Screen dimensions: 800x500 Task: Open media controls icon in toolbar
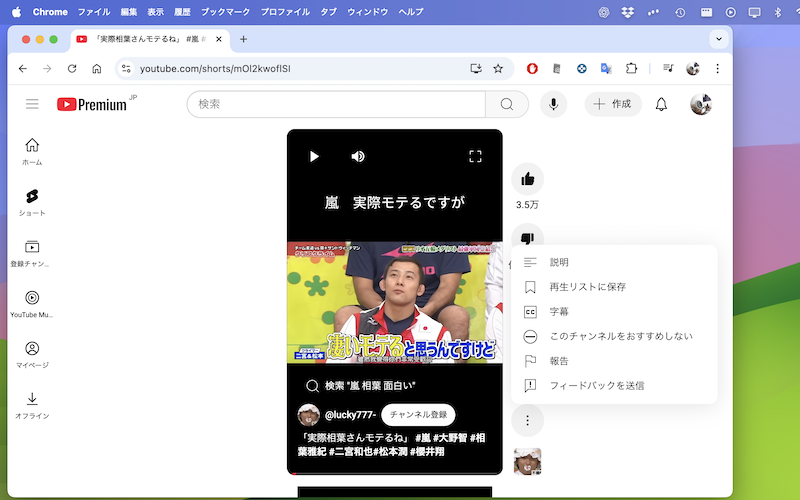click(x=668, y=68)
